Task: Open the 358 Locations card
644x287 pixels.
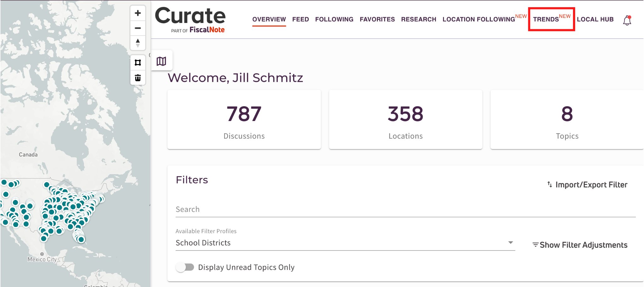Action: (x=406, y=120)
